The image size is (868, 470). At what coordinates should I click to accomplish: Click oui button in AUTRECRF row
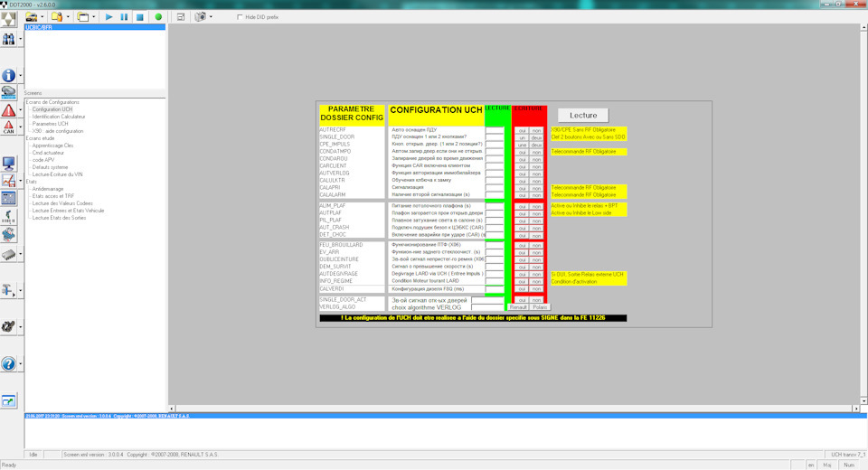(522, 131)
